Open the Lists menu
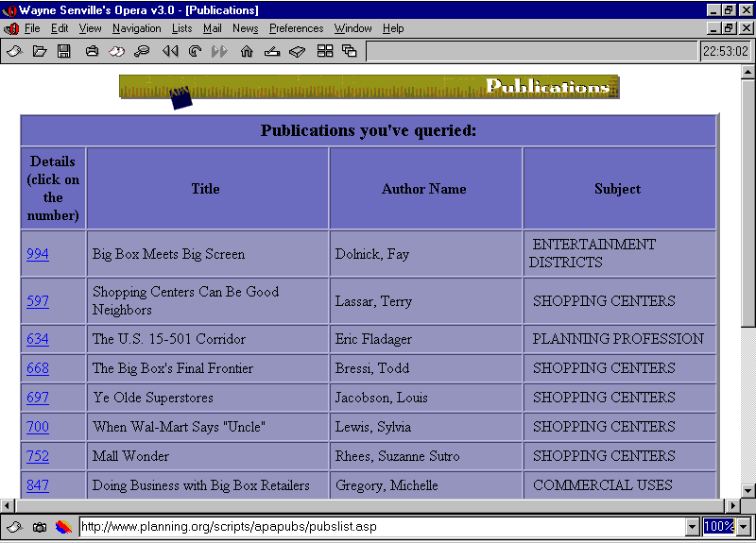This screenshot has height=543, width=756. click(181, 28)
